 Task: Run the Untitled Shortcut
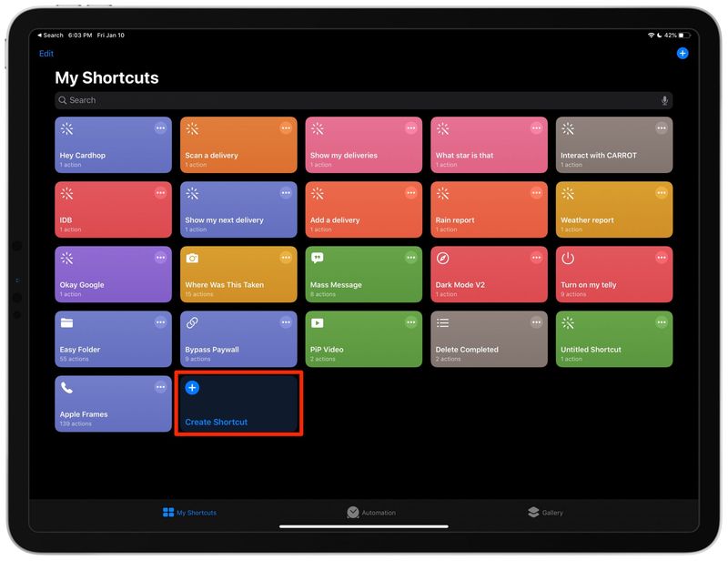[614, 339]
